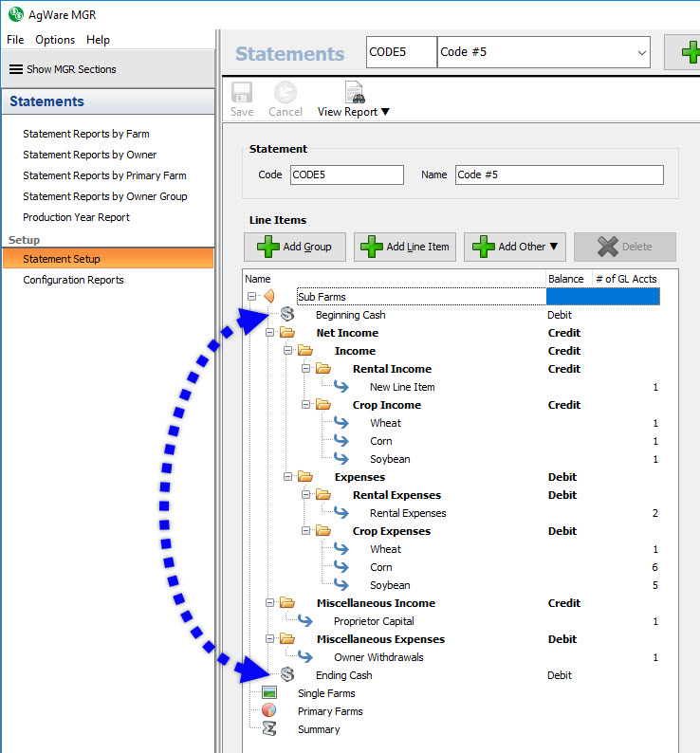Click the Ending Cash dollar icon
Viewport: 700px width, 753px height.
[x=288, y=675]
